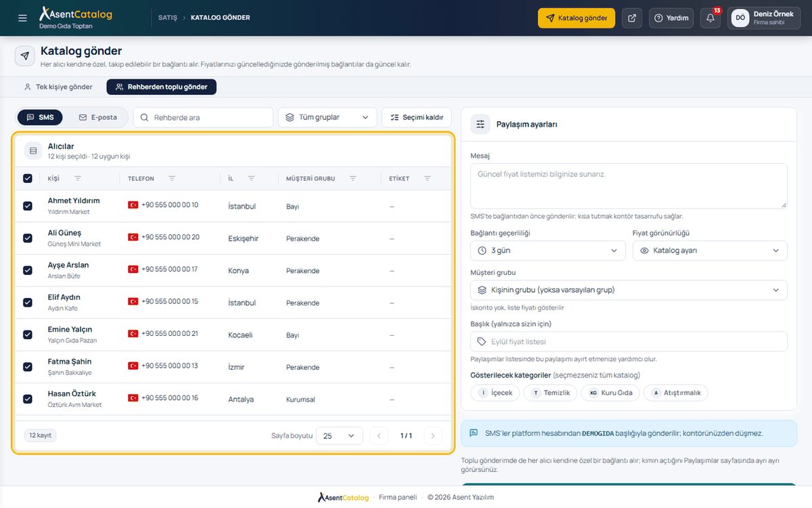
Task: Go to the previous page arrow
Action: point(379,436)
